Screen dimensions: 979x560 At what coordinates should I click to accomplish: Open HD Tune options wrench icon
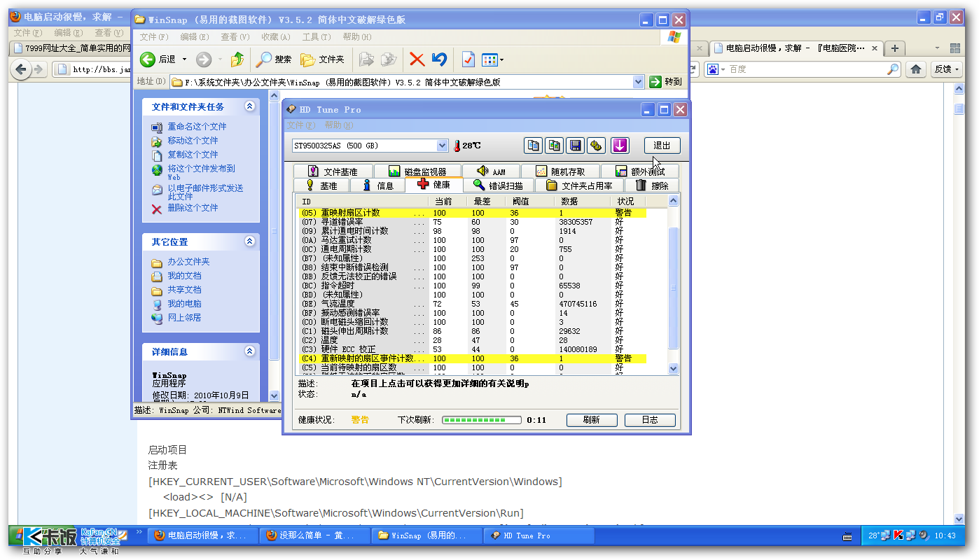[x=596, y=146]
